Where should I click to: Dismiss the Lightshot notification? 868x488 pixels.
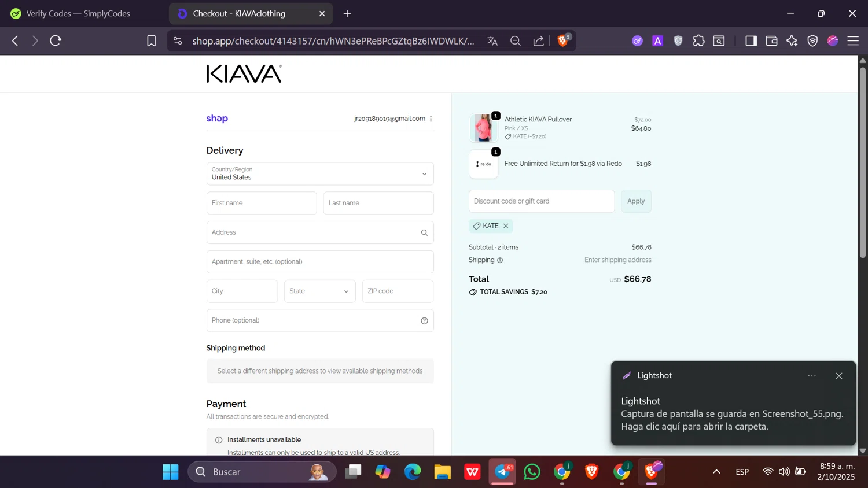[x=839, y=376]
